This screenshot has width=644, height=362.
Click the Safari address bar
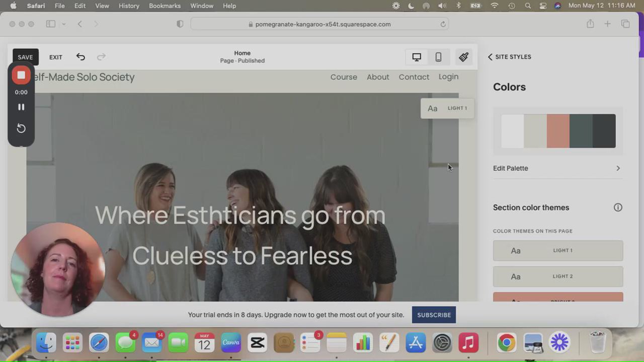[x=319, y=24]
